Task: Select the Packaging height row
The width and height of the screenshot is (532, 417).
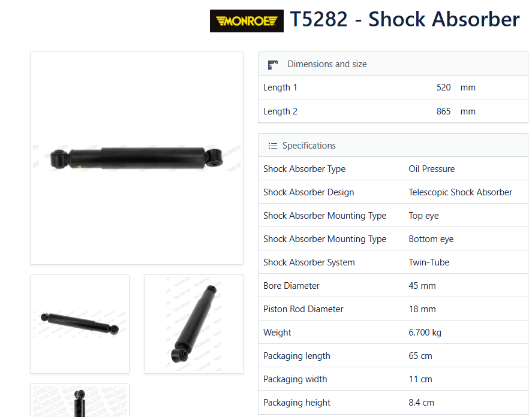Action: [x=393, y=403]
